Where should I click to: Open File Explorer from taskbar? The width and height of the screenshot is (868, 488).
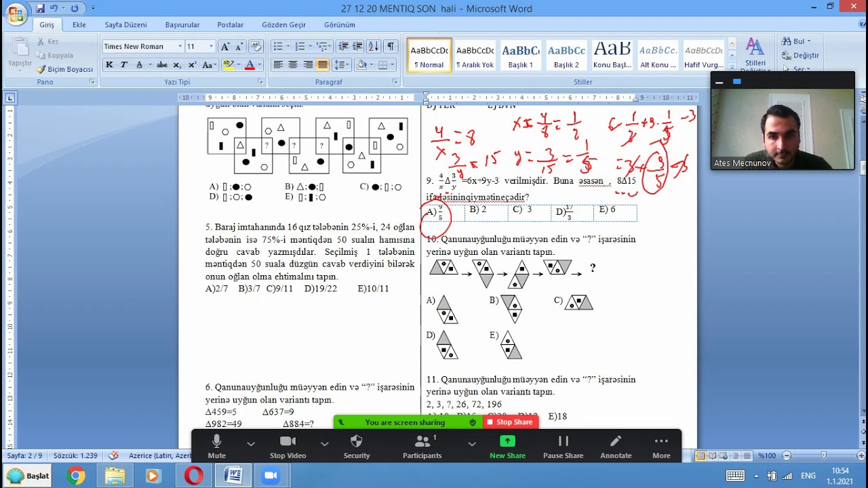115,476
